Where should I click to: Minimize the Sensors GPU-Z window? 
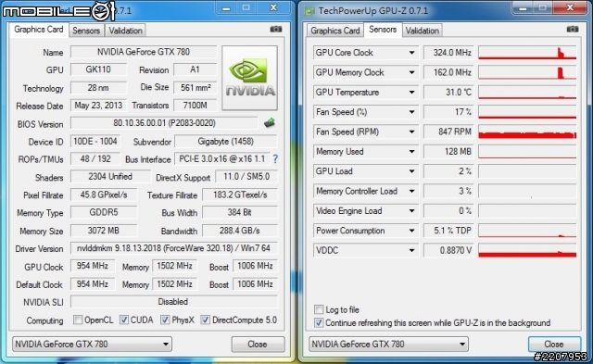point(523,7)
